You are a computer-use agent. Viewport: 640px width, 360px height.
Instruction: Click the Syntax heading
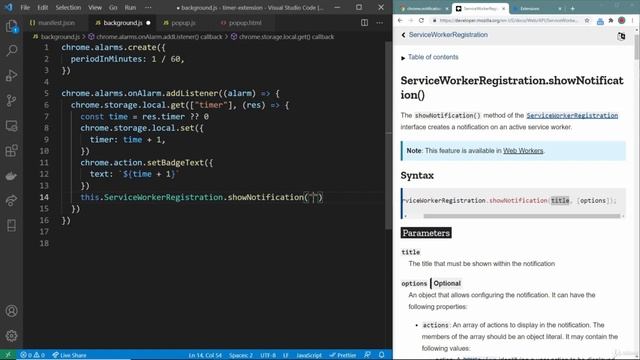coord(417,176)
